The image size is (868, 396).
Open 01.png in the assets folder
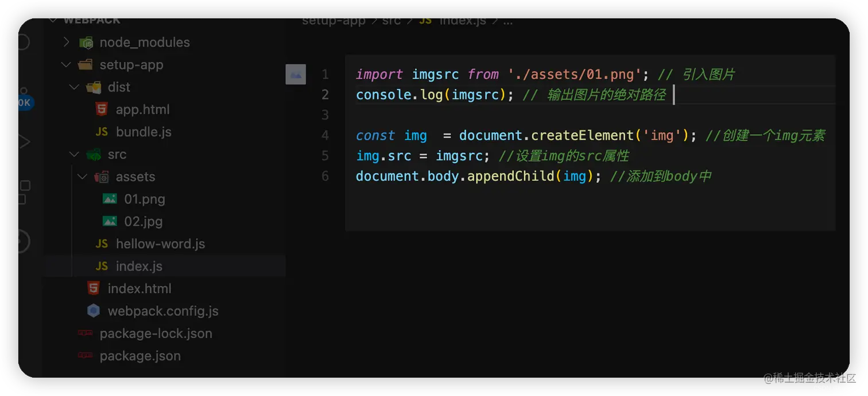145,199
